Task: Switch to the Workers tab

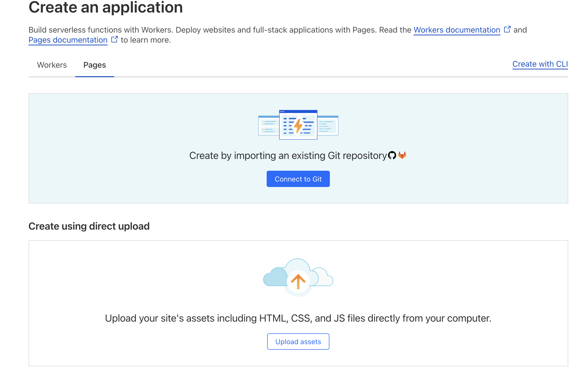Action: (52, 65)
